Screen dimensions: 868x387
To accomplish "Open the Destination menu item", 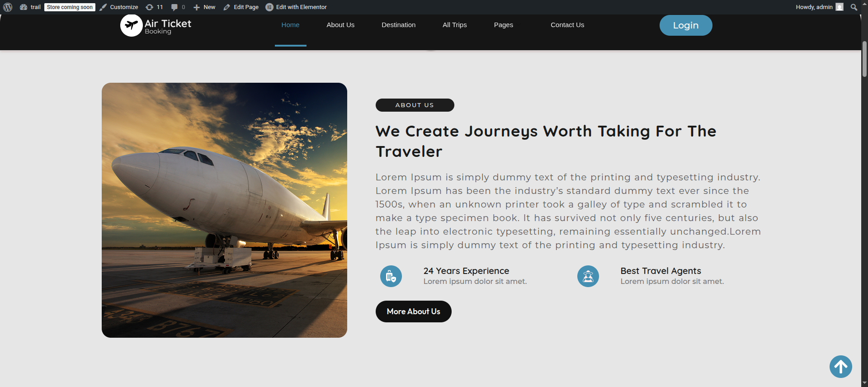I will tap(398, 25).
